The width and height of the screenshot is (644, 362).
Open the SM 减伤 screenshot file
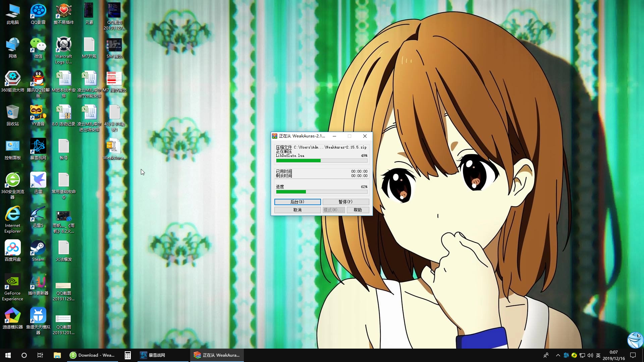click(x=114, y=48)
